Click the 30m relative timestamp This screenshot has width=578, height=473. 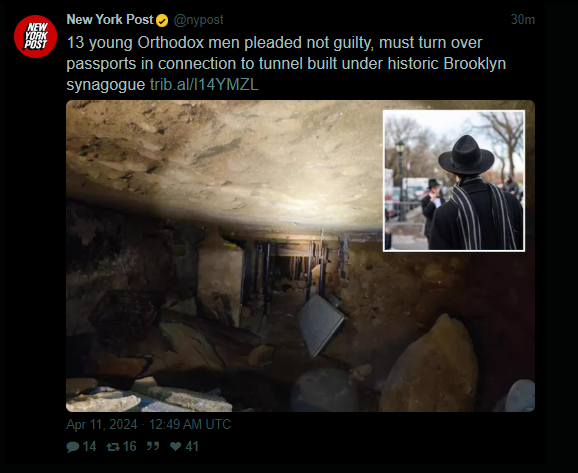[x=523, y=20]
